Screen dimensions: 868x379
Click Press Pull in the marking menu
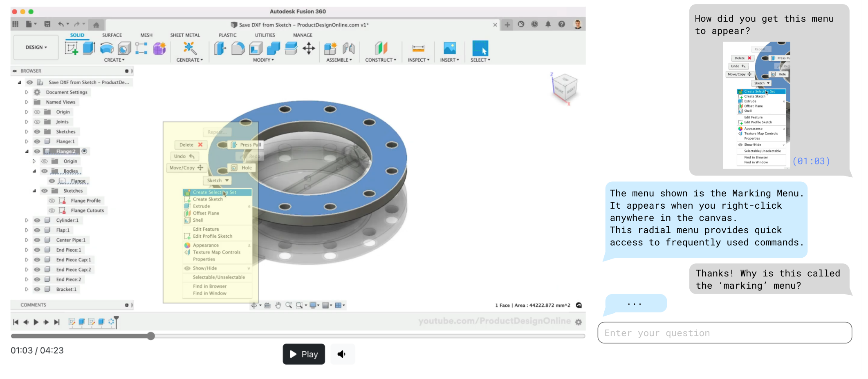click(245, 145)
